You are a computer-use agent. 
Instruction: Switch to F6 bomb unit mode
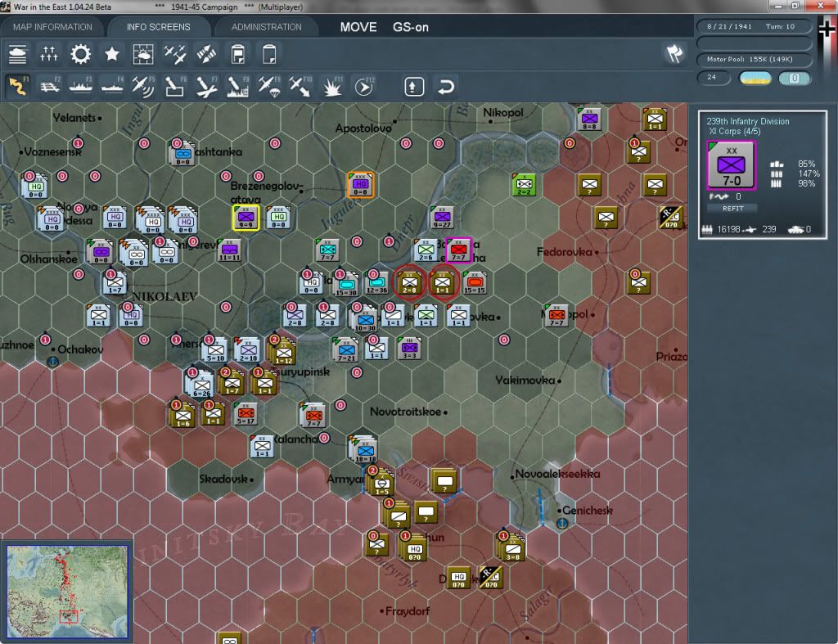175,86
